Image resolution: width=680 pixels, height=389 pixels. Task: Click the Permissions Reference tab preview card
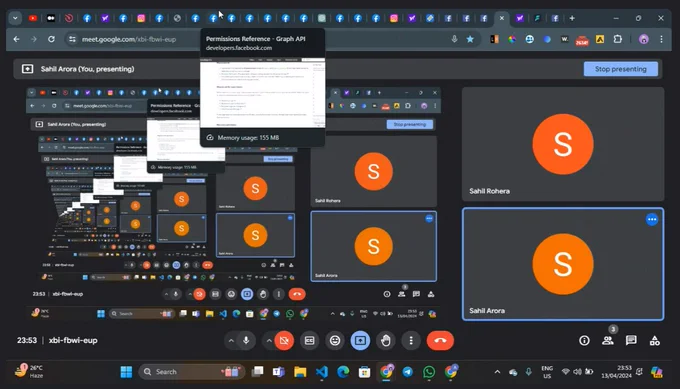coord(262,87)
